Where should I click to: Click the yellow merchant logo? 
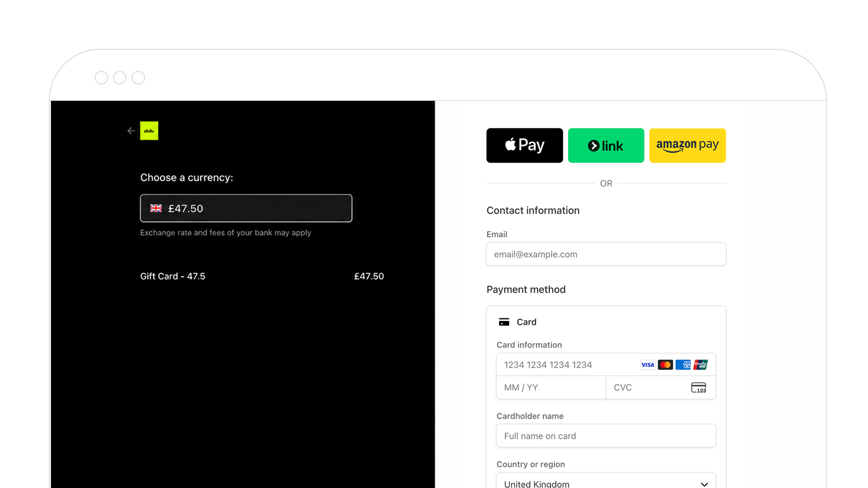coord(149,131)
